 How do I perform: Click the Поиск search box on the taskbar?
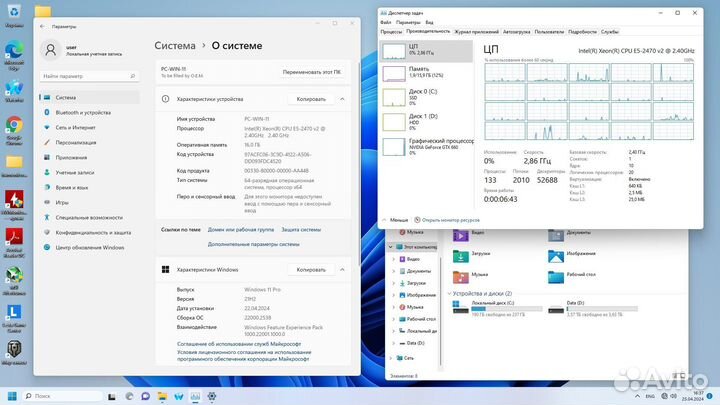pyautogui.click(x=62, y=396)
